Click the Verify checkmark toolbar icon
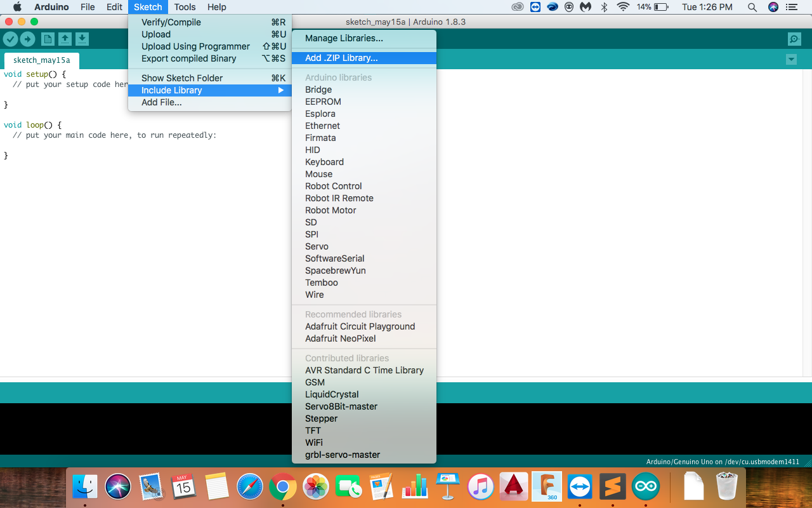The width and height of the screenshot is (812, 508). 10,39
